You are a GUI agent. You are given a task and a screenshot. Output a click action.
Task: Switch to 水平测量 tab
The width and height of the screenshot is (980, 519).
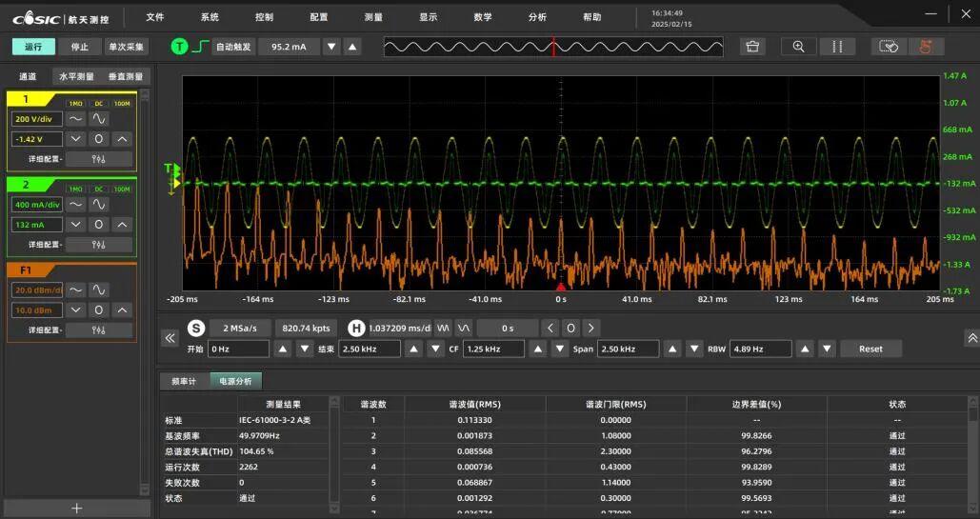click(76, 76)
